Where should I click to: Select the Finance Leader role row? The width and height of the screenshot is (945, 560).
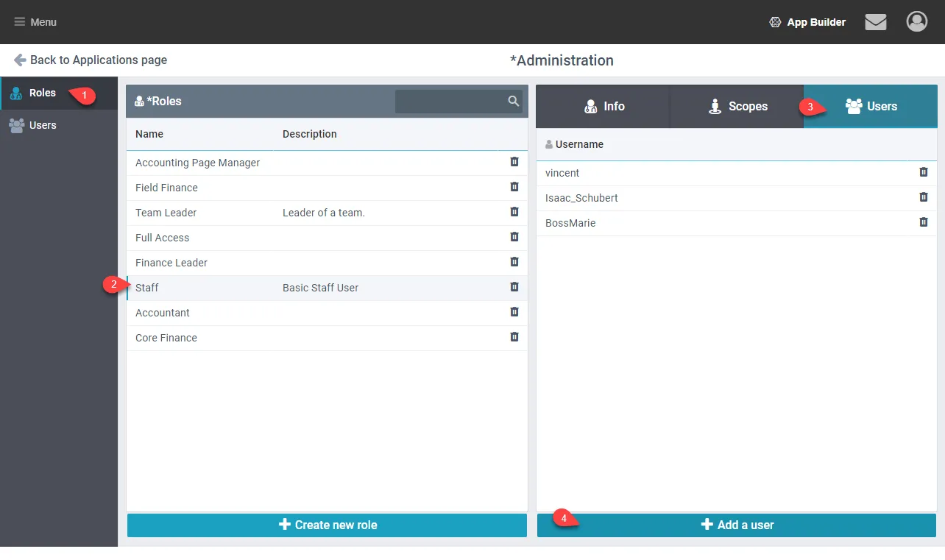coord(171,263)
